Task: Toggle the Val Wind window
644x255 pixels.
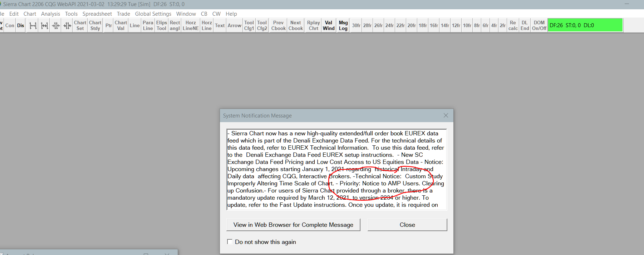Action: [x=329, y=25]
